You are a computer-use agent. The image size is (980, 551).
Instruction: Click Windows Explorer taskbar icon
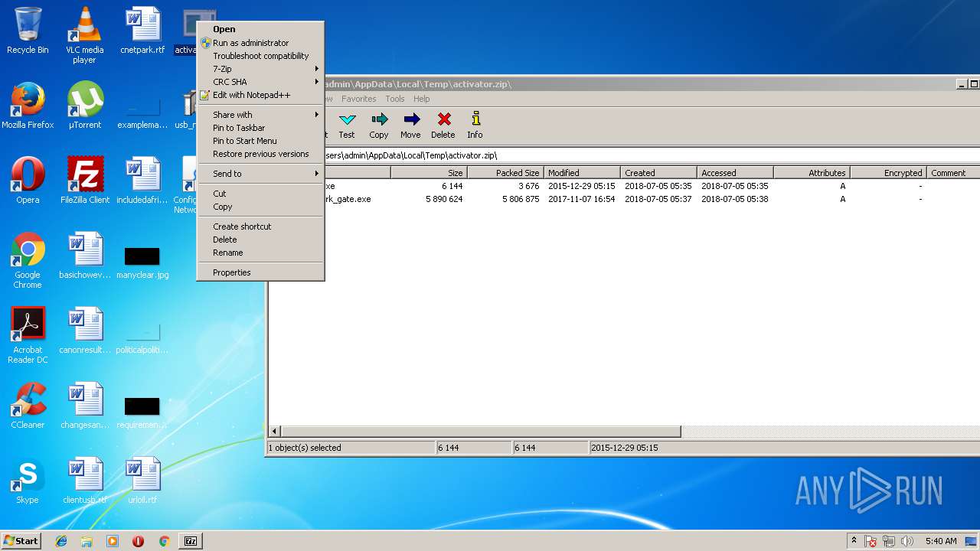pyautogui.click(x=87, y=541)
